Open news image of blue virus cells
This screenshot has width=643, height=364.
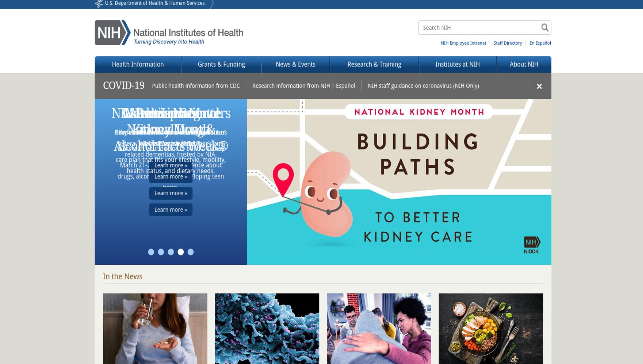tap(267, 328)
